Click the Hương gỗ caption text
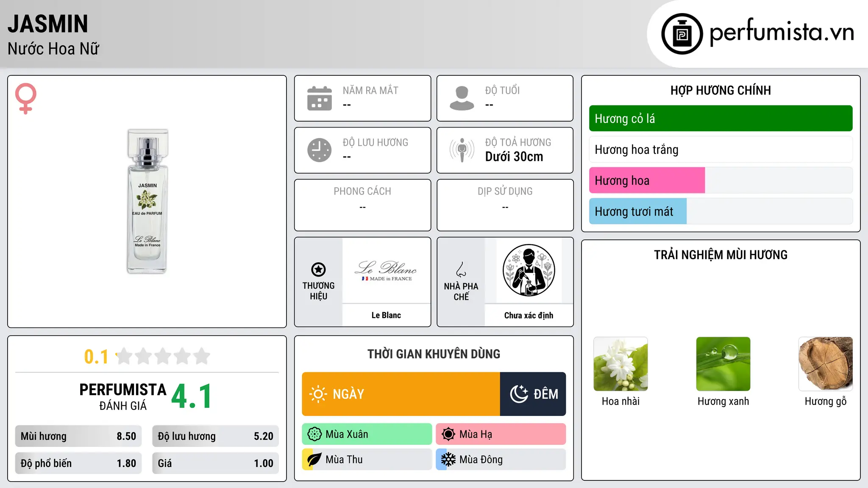The height and width of the screenshot is (488, 868). point(826,401)
